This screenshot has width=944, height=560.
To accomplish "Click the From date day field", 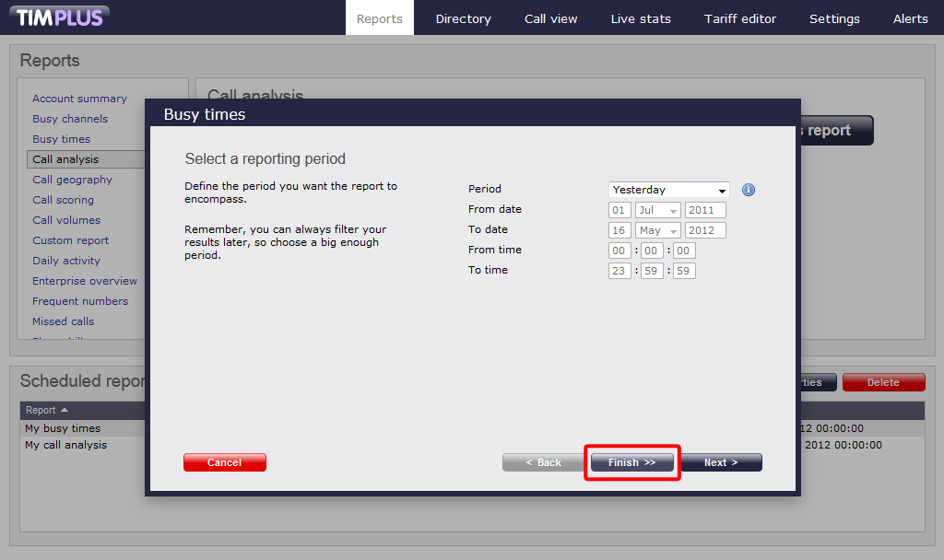I will pyautogui.click(x=619, y=210).
